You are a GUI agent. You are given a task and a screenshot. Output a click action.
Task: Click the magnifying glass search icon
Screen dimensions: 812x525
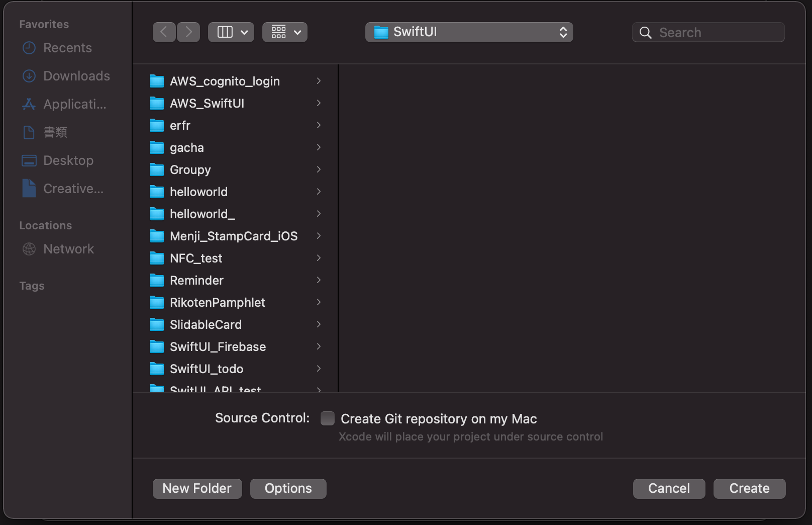point(646,33)
